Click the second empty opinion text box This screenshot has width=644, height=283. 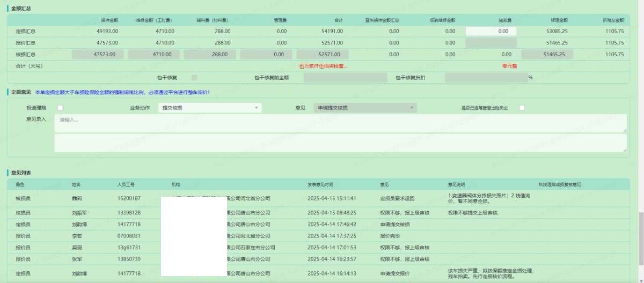point(340,143)
